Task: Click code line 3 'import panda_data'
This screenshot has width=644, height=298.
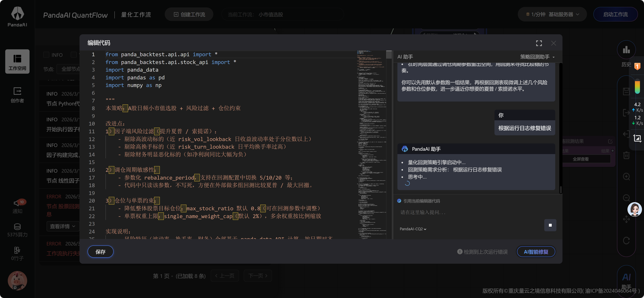Action: tap(132, 70)
